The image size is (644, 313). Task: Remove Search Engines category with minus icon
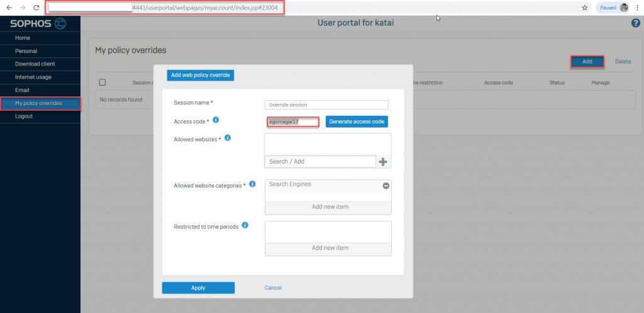[386, 186]
